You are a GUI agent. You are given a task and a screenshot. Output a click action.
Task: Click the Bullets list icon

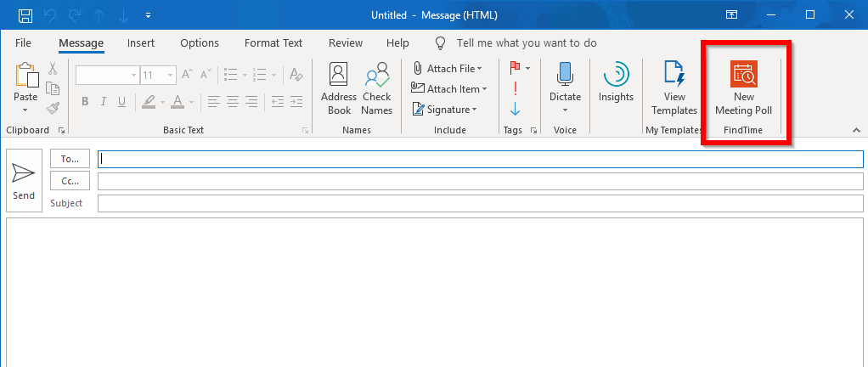[x=231, y=75]
